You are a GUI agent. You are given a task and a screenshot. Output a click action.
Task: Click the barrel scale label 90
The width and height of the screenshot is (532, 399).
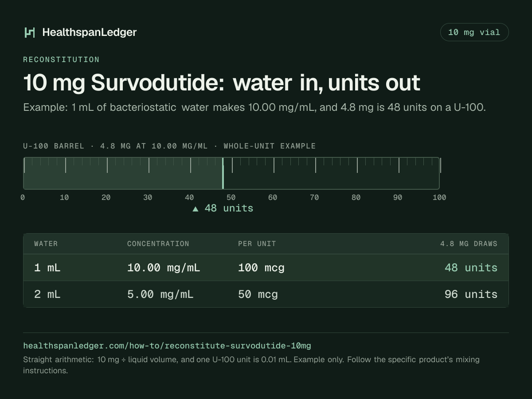(398, 197)
